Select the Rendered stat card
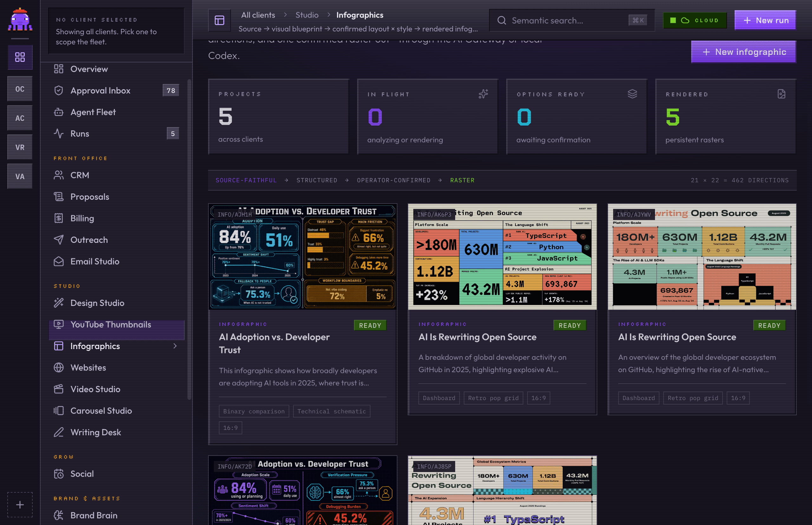Image resolution: width=812 pixels, height=525 pixels. coord(726,117)
